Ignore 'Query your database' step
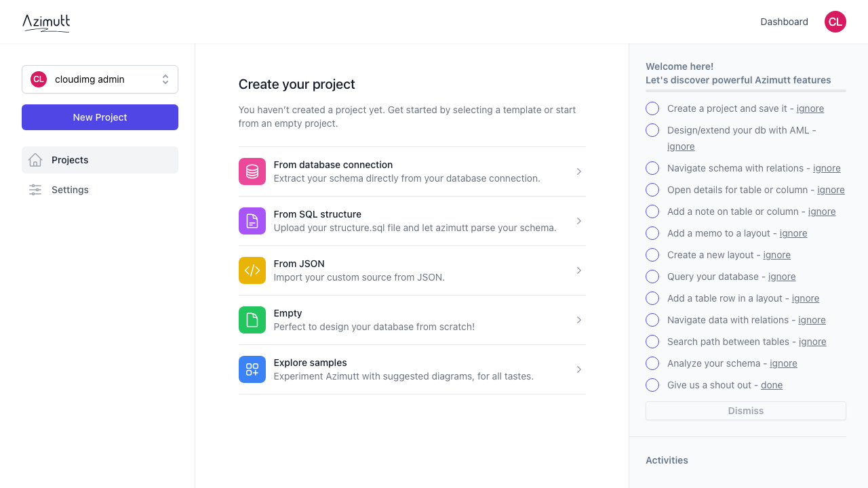Viewport: 868px width, 488px height. pos(782,277)
